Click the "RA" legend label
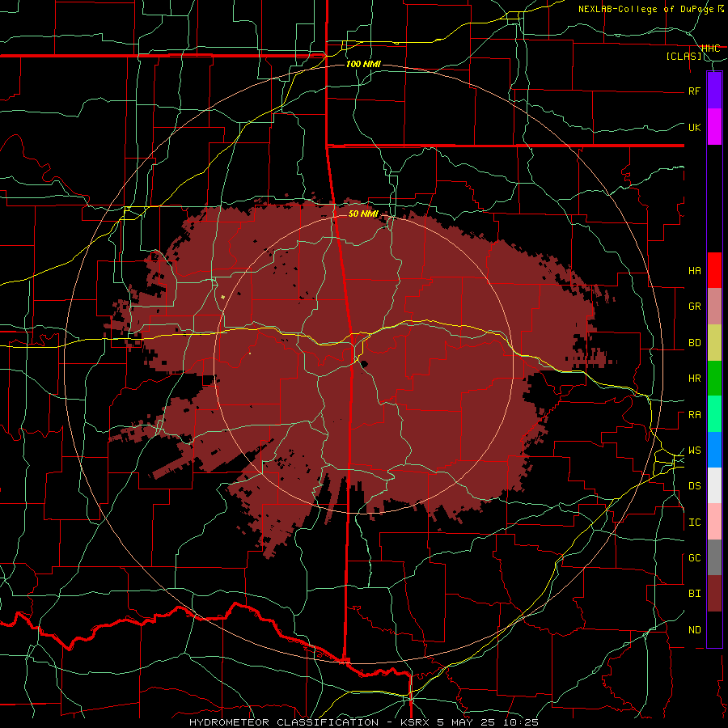This screenshot has width=728, height=728. [x=694, y=415]
